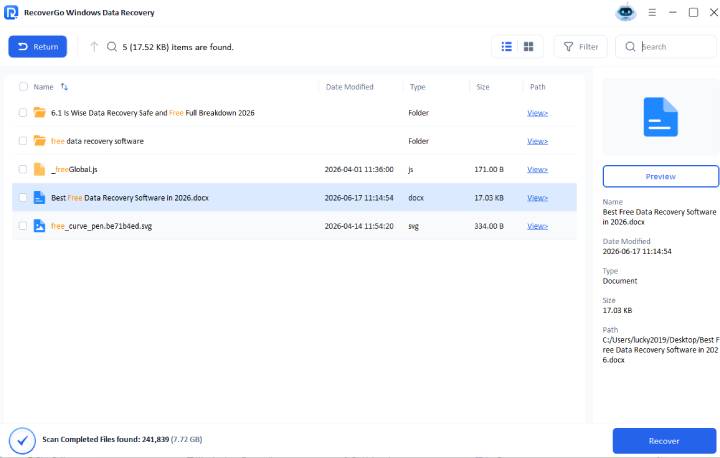Check the box for free data recovery software folder
720x458 pixels.
22,141
